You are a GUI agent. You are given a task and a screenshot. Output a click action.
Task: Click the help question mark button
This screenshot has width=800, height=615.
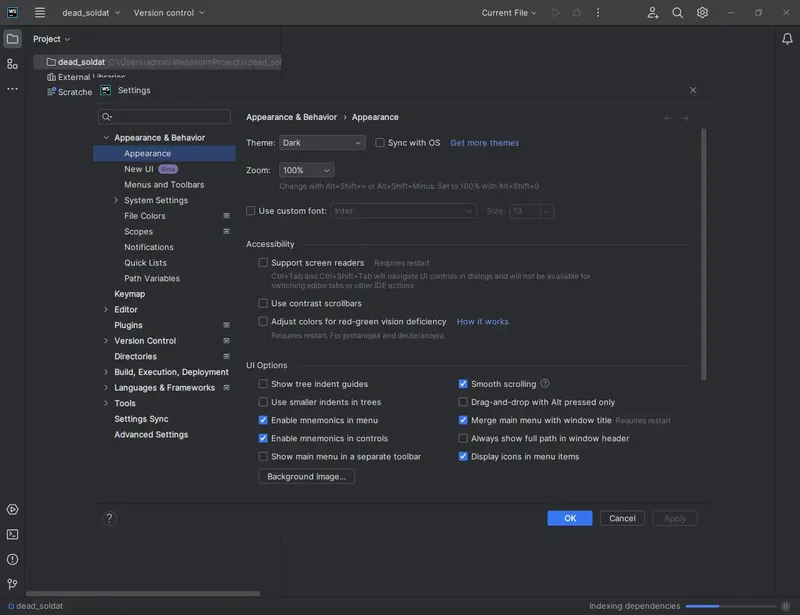tap(110, 518)
